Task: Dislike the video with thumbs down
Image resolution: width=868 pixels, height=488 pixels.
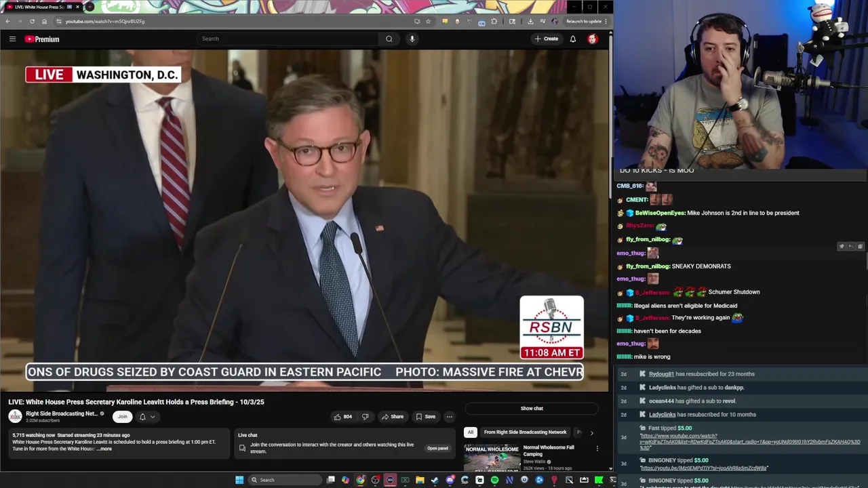Action: point(365,417)
